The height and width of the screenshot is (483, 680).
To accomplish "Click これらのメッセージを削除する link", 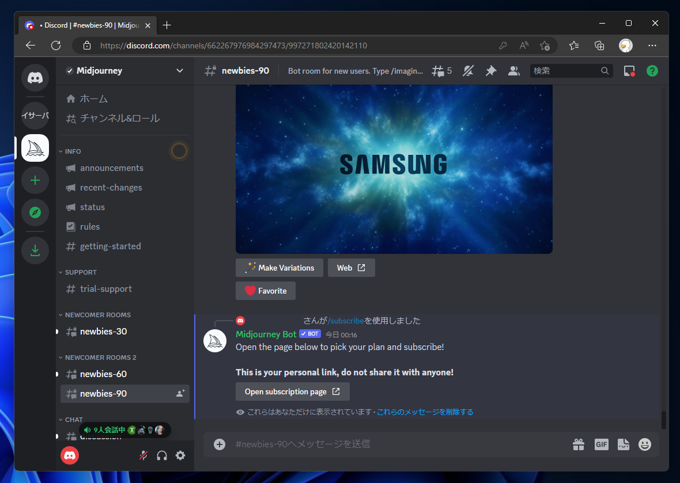I will point(425,412).
